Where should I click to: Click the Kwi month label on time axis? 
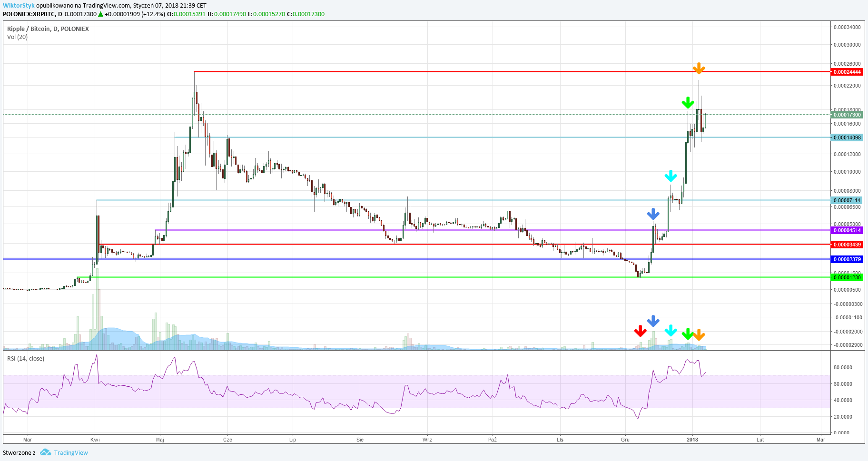tap(95, 440)
